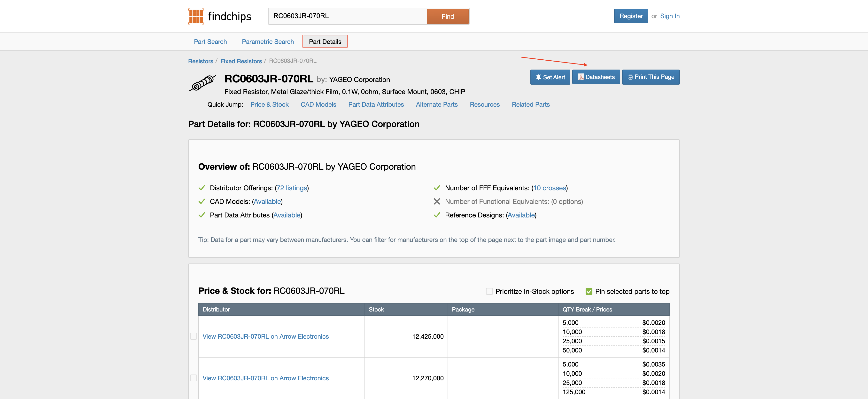Image resolution: width=868 pixels, height=399 pixels.
Task: Open CAD Models quick jump link
Action: tap(318, 104)
